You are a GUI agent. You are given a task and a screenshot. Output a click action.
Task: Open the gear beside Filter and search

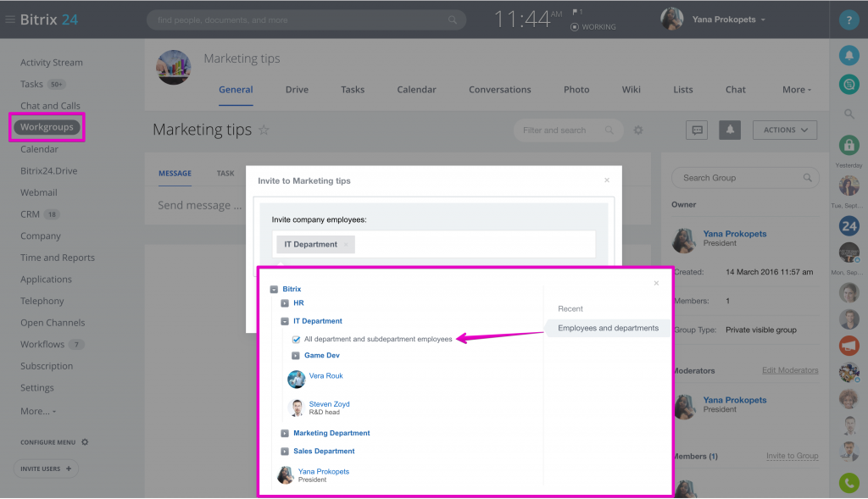pyautogui.click(x=638, y=130)
